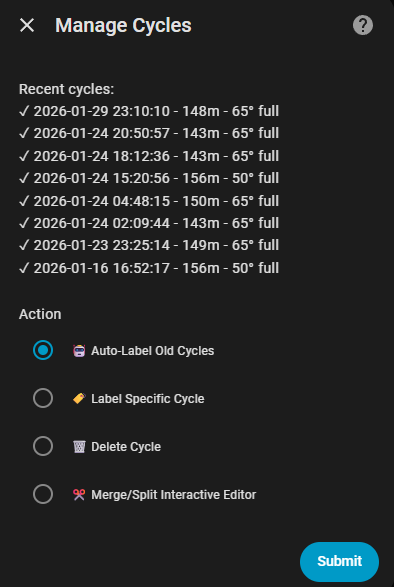Image resolution: width=394 pixels, height=587 pixels.
Task: Enable the Merge/Split Interactive Editor radio button
Action: click(43, 494)
